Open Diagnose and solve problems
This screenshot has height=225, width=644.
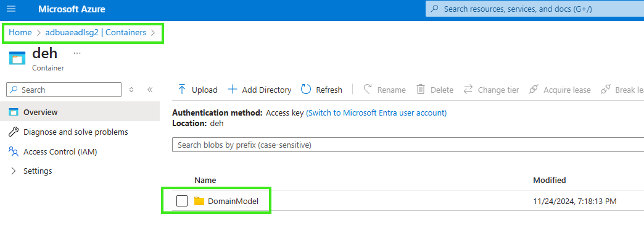[76, 132]
